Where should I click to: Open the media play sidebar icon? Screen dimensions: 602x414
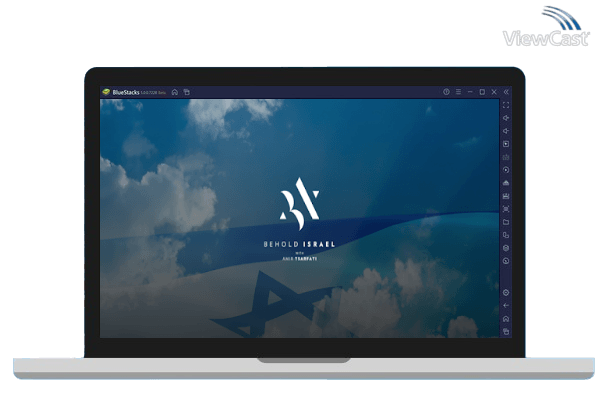point(506,144)
